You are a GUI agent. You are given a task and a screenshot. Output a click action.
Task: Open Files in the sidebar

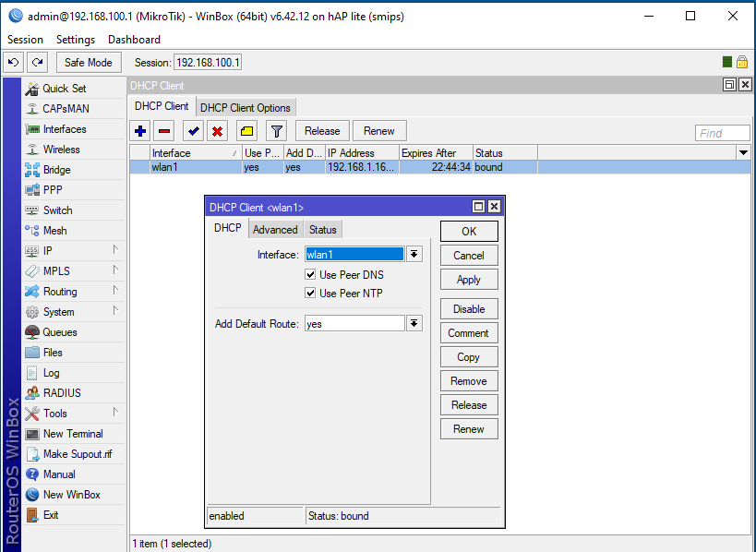click(x=74, y=353)
